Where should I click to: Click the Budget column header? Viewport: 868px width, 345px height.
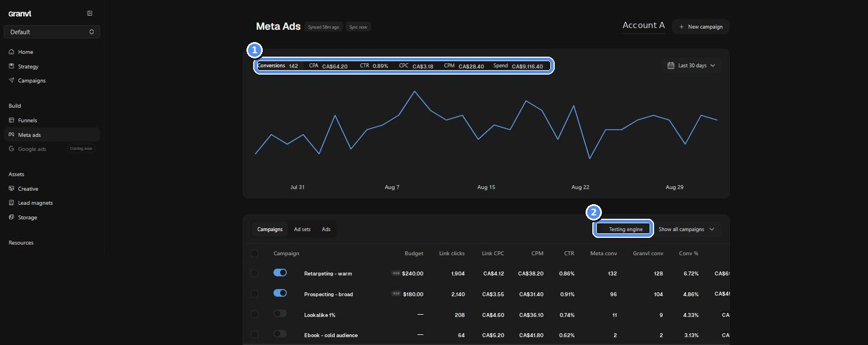pos(414,254)
